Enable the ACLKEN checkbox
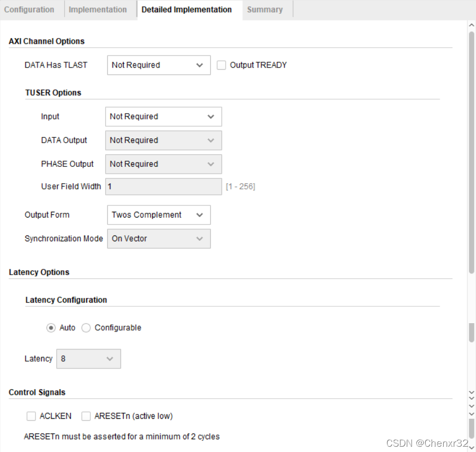 [x=31, y=416]
